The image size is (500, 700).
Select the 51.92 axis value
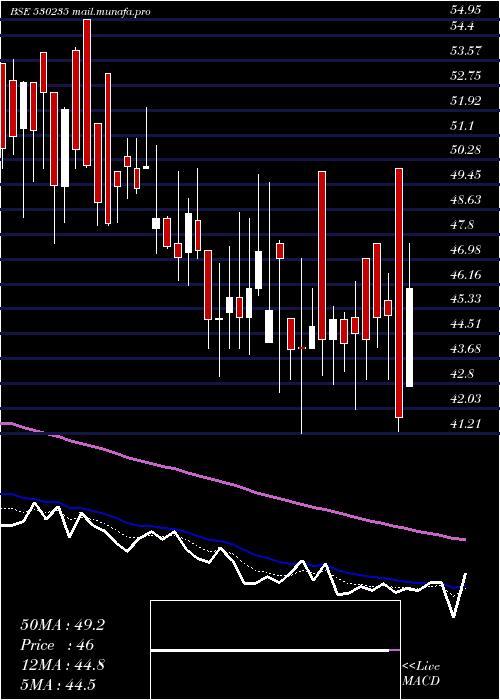coord(466,101)
